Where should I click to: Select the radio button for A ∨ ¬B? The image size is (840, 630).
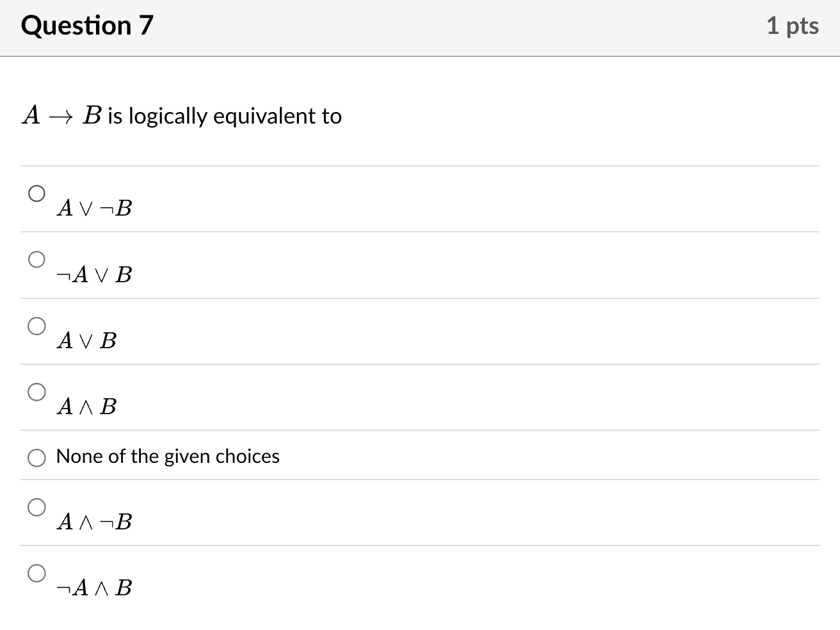37,192
